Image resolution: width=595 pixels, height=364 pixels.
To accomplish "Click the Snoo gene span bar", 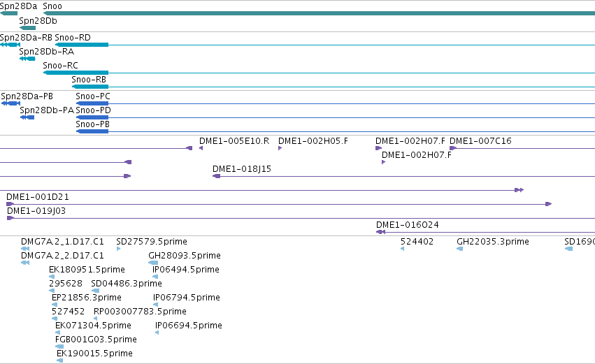I will coord(319,14).
